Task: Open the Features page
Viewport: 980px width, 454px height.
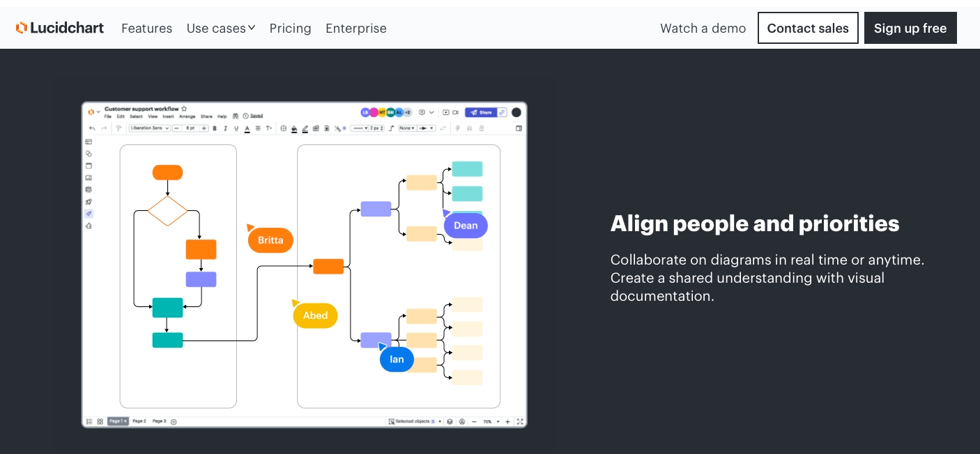Action: 146,29
